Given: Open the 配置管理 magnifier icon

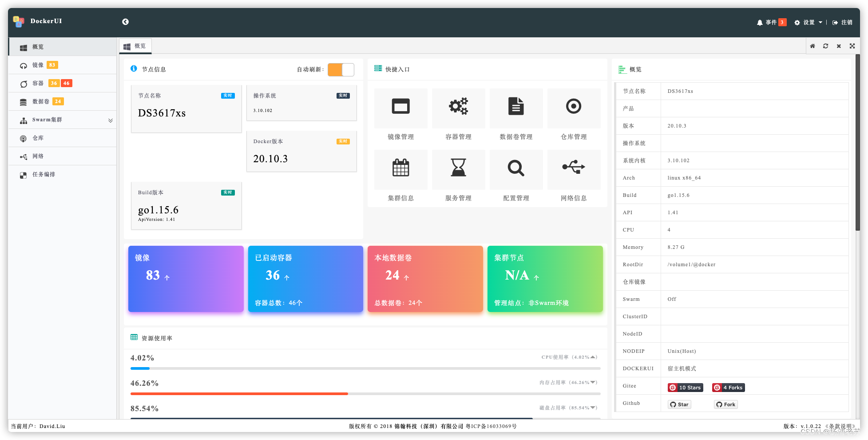Looking at the screenshot, I should pos(516,168).
